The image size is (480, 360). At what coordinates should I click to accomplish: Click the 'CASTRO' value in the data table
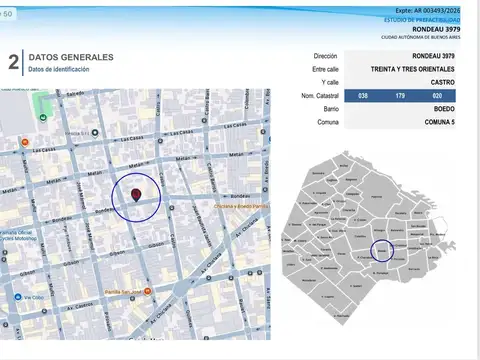tap(443, 82)
